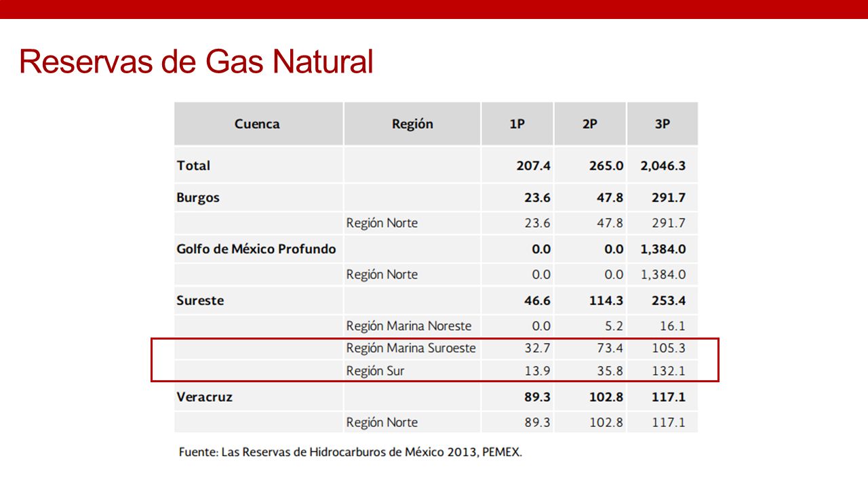The height and width of the screenshot is (488, 868).
Task: Click Región Norte listed under Veracruz
Action: (x=382, y=422)
